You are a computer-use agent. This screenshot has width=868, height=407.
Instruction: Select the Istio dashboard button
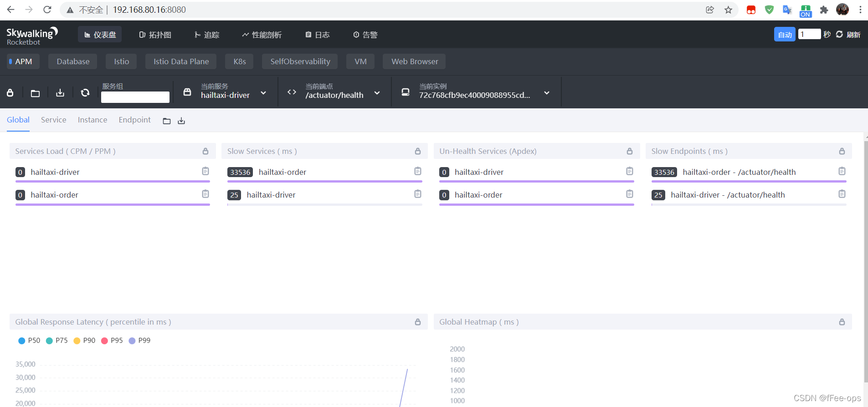(x=121, y=61)
